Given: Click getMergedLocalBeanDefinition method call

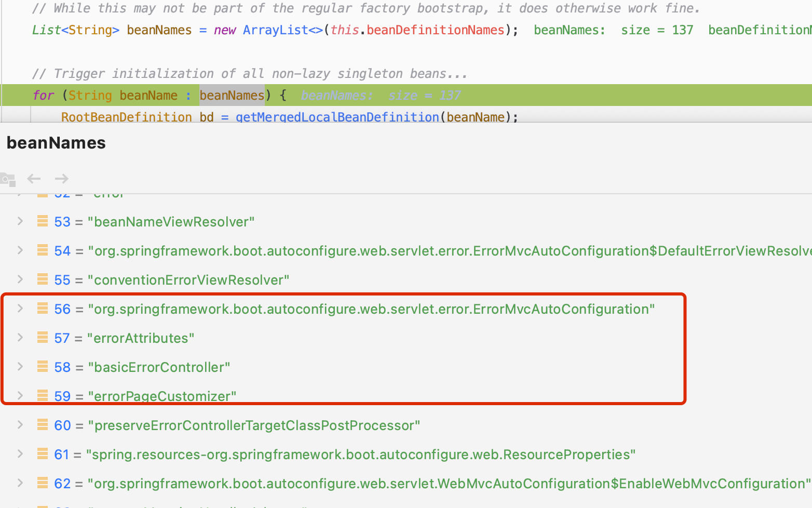Looking at the screenshot, I should tap(337, 117).
